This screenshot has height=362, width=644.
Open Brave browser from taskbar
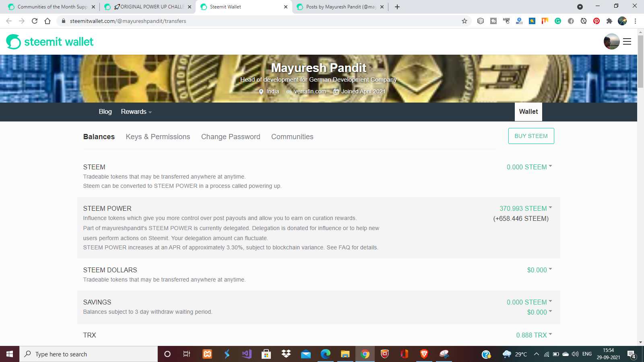point(424,354)
